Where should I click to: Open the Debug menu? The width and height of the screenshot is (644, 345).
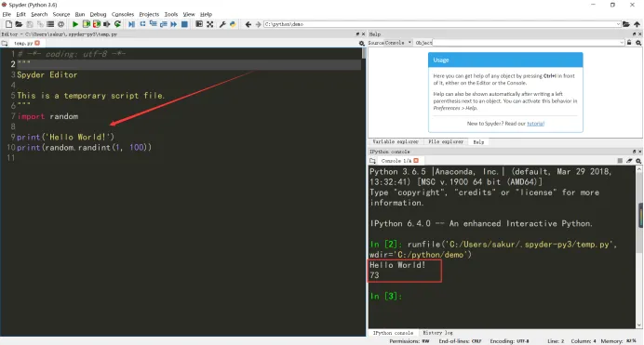point(98,14)
